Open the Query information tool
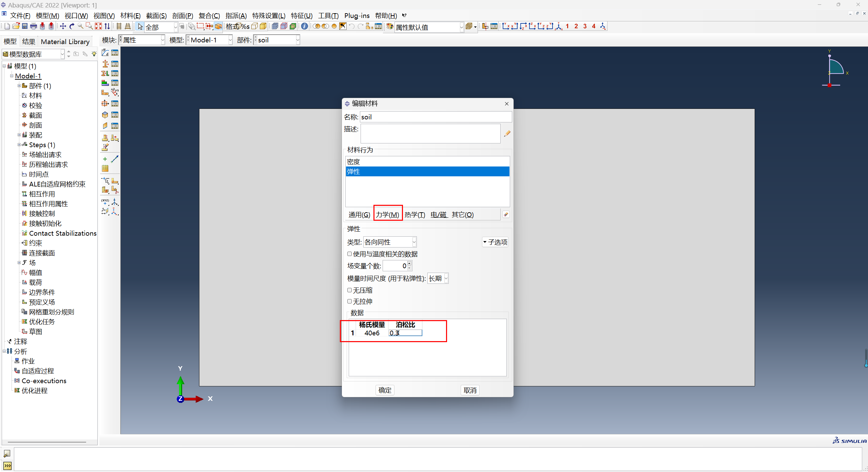The height and width of the screenshot is (472, 868). coord(305,26)
